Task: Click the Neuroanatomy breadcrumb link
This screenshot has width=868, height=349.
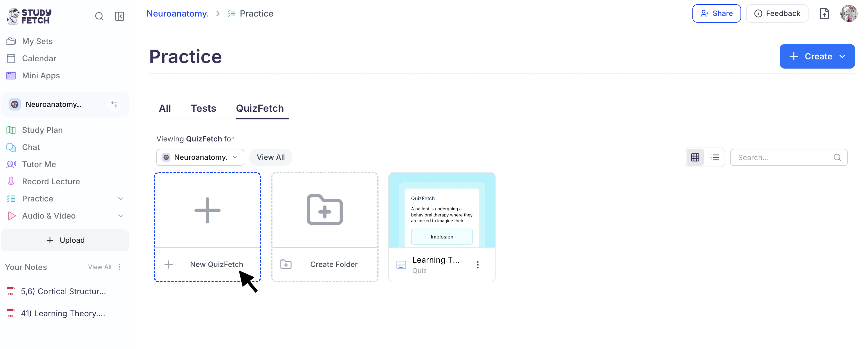Action: [x=177, y=13]
